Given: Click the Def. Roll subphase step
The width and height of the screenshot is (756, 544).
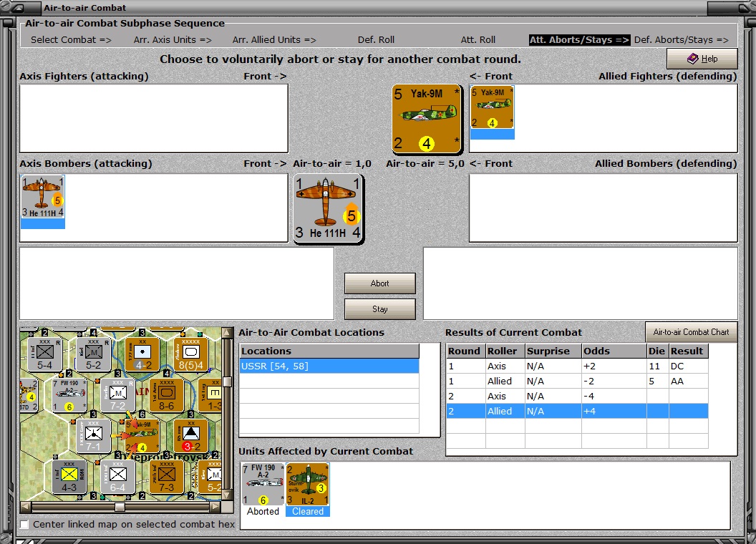Looking at the screenshot, I should point(376,40).
